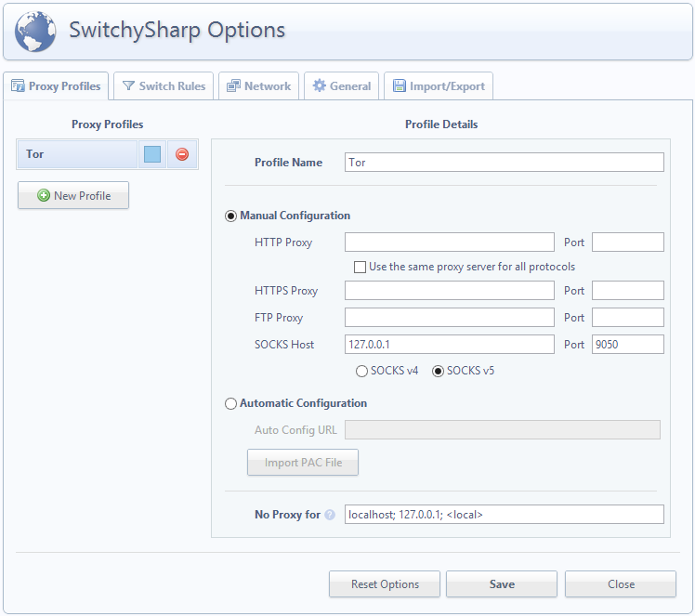This screenshot has width=695, height=616.
Task: Open the Proxy Profiles tab
Action: pos(56,86)
